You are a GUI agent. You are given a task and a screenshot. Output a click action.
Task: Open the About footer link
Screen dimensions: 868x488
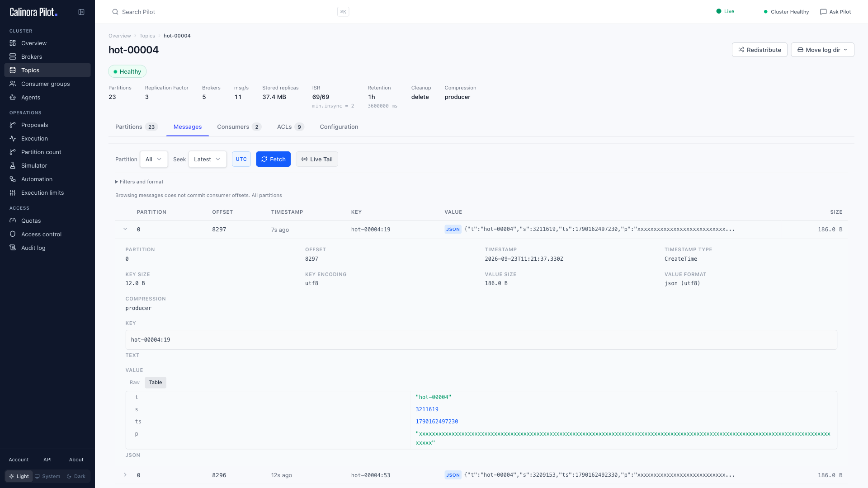click(76, 460)
